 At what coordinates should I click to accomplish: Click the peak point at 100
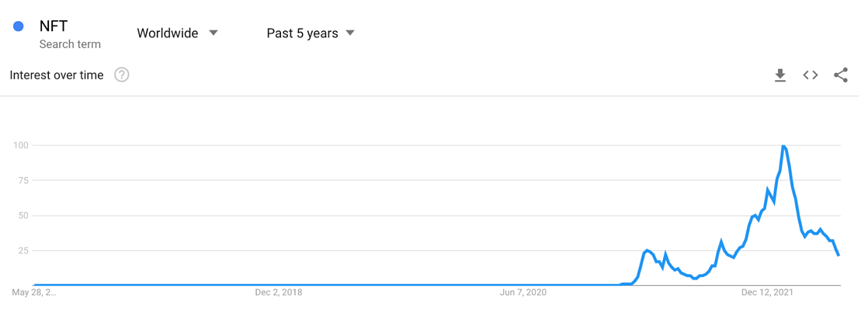pos(783,146)
